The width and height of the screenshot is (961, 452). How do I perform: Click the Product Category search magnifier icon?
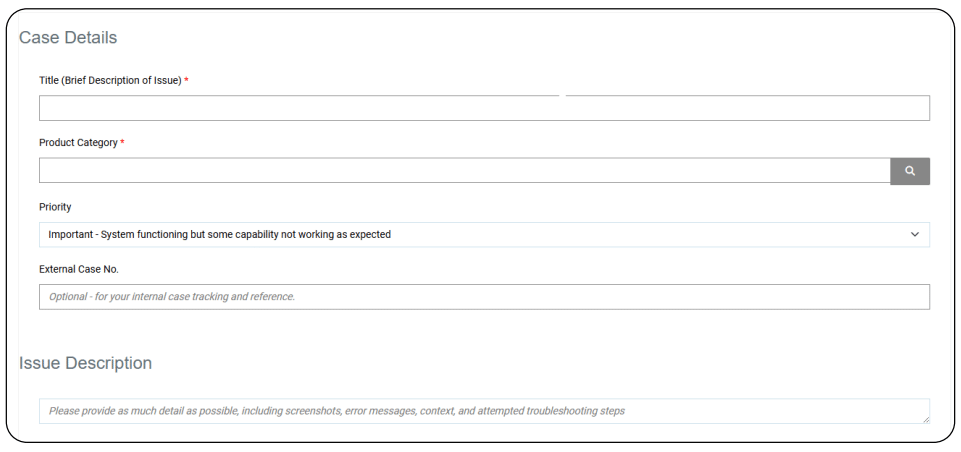pyautogui.click(x=909, y=171)
